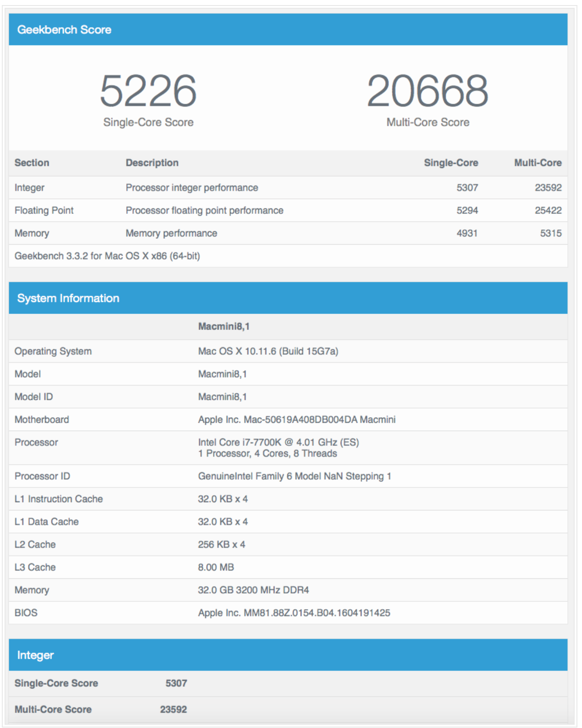582x728 pixels.
Task: Select Intel Core i7-7700K @ 4.01 GHz (ES) text
Action: 278,442
